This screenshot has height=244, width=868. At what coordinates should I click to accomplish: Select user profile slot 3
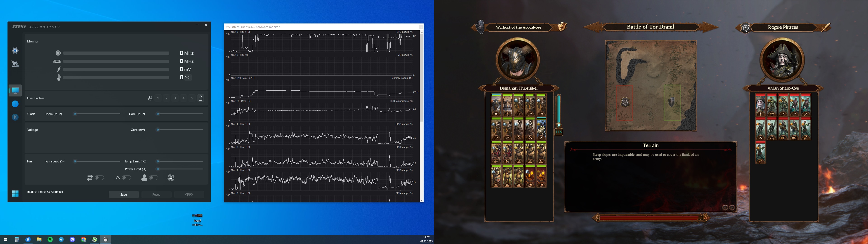(x=175, y=98)
